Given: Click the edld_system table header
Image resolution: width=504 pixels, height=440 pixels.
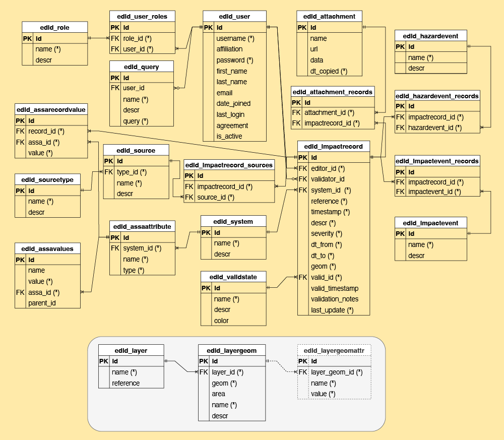Looking at the screenshot, I should point(233,221).
